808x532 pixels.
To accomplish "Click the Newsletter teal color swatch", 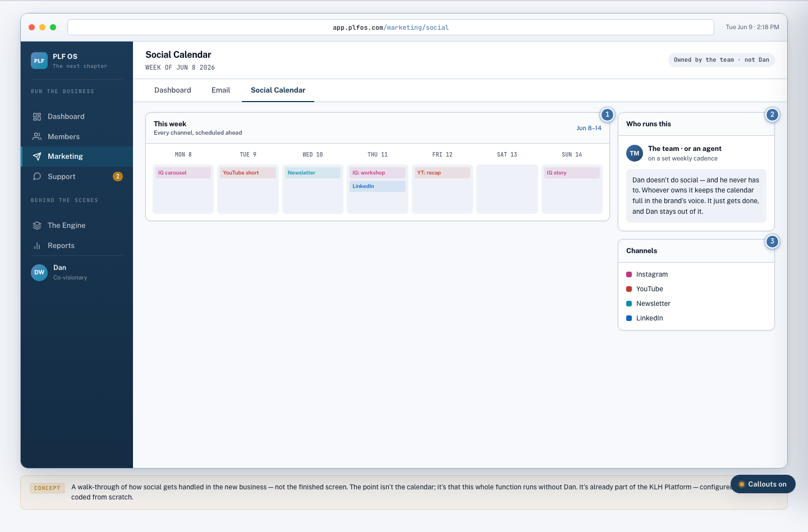I will tap(629, 304).
